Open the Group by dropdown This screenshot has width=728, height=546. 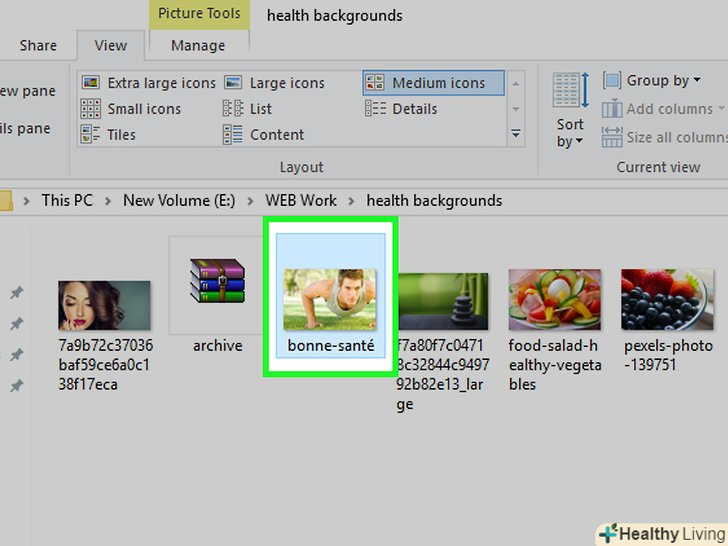652,81
